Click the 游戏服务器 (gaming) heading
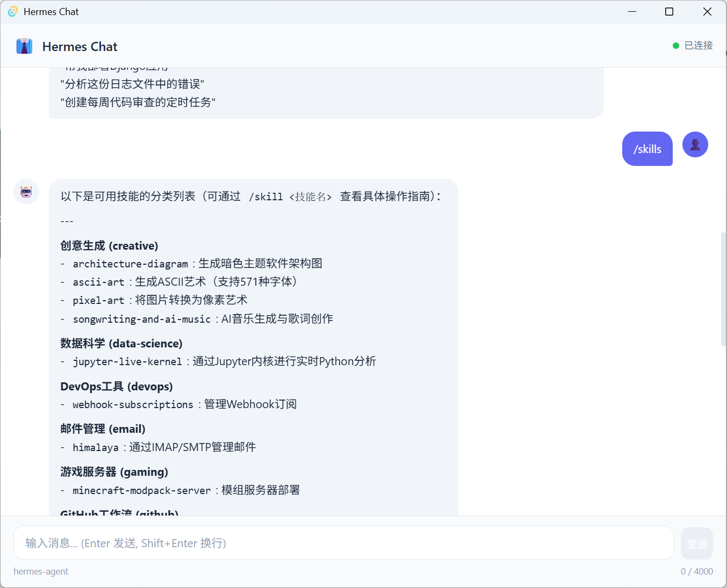727x588 pixels. (x=114, y=471)
